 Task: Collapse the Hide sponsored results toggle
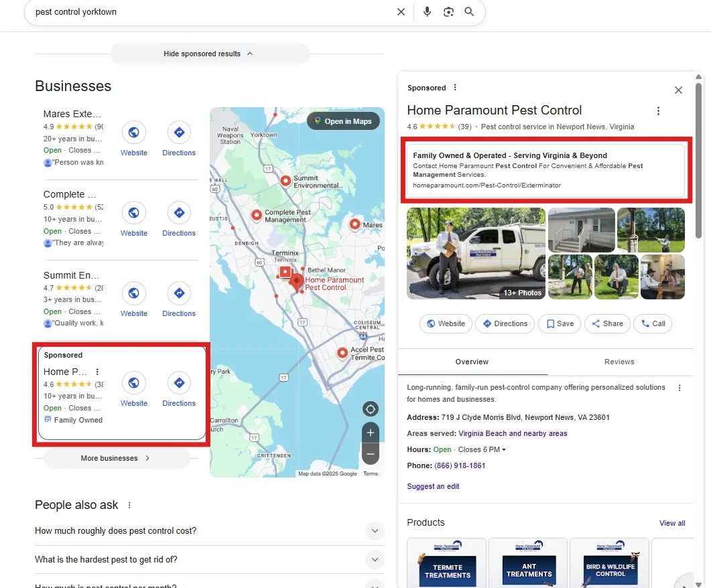point(209,54)
